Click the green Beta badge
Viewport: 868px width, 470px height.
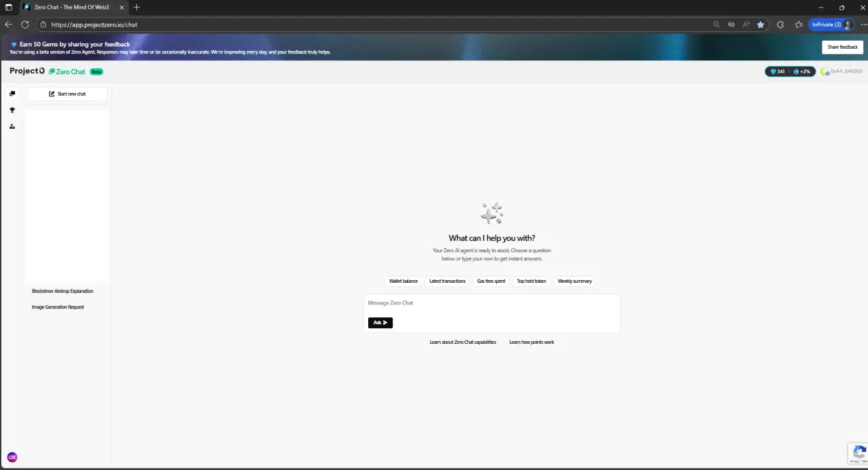pos(96,71)
